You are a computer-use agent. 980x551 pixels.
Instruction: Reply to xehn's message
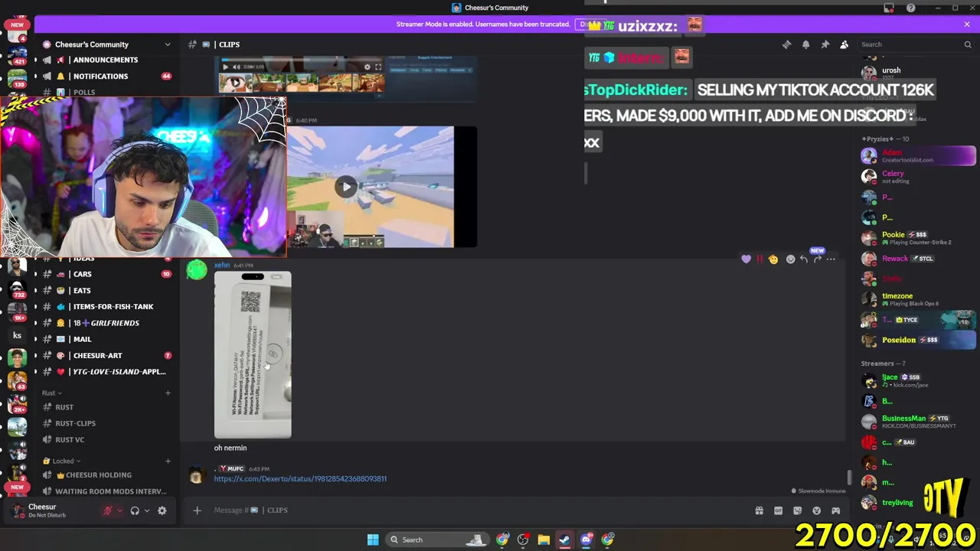point(803,259)
